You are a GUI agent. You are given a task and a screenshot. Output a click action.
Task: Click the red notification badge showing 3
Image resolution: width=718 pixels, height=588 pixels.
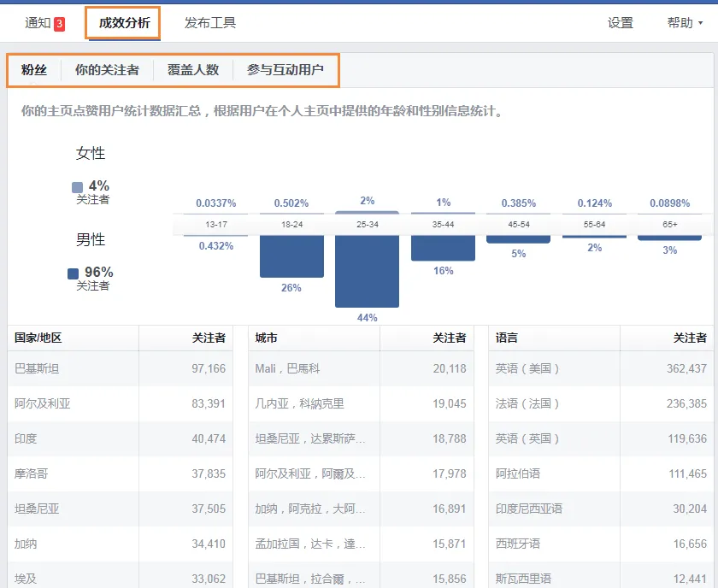60,24
